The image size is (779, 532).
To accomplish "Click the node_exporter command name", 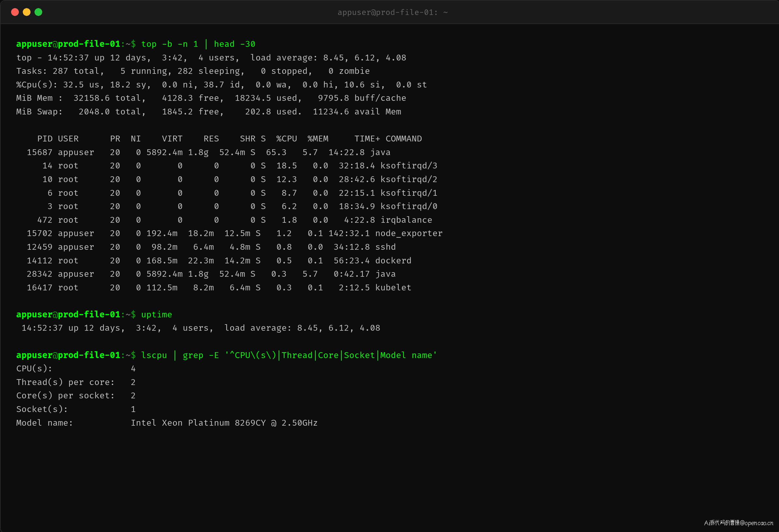I will point(409,233).
